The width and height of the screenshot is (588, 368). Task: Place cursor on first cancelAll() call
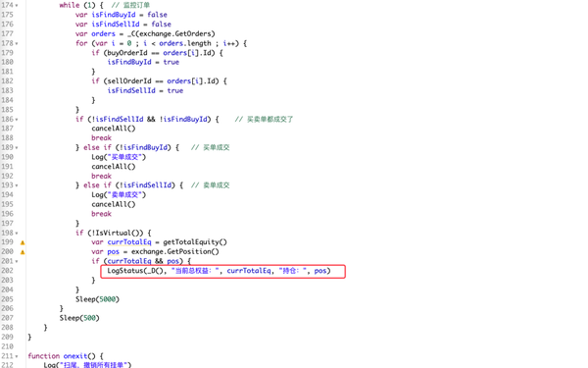114,129
